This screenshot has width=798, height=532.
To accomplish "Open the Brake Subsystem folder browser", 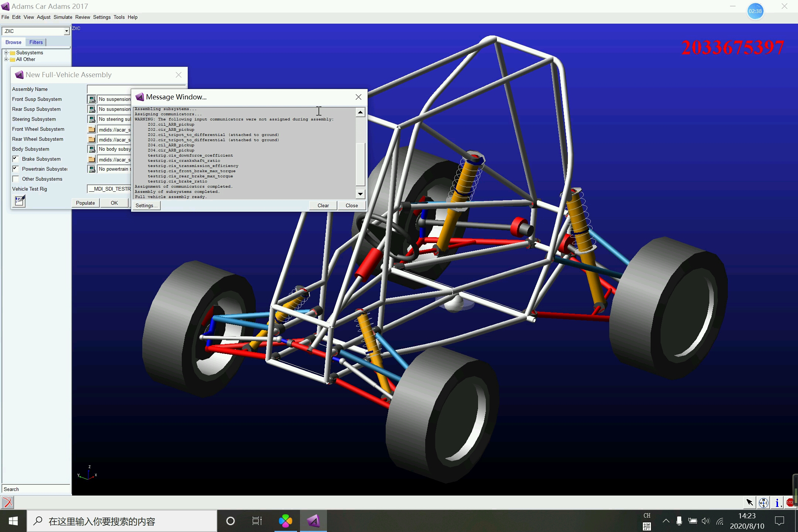I will (91, 159).
